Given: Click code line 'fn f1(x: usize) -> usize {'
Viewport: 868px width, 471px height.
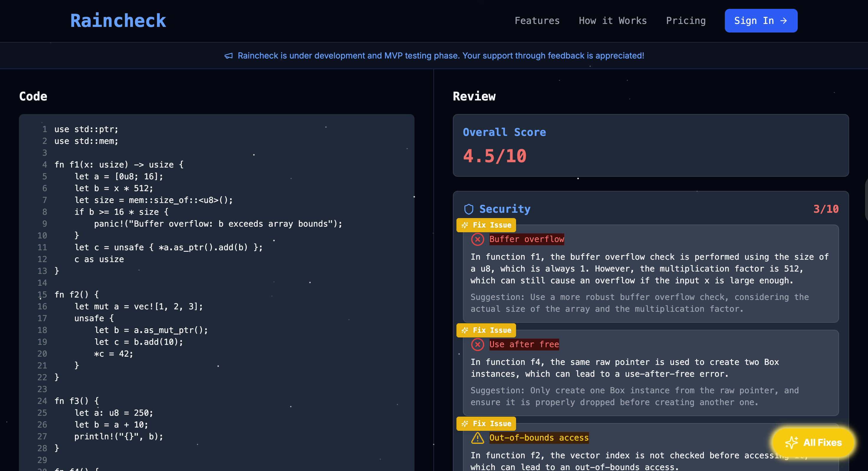Looking at the screenshot, I should pyautogui.click(x=119, y=165).
